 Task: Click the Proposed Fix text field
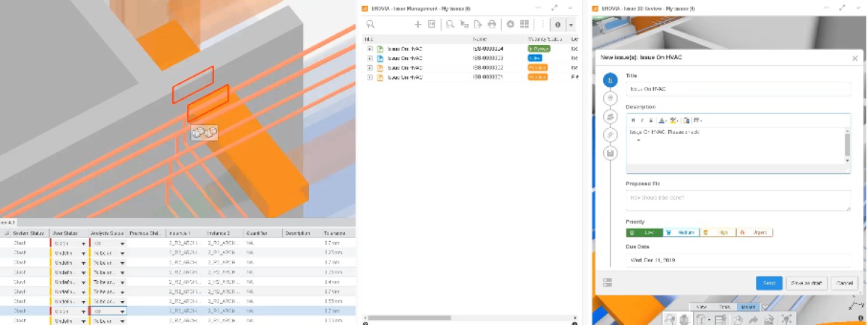738,200
